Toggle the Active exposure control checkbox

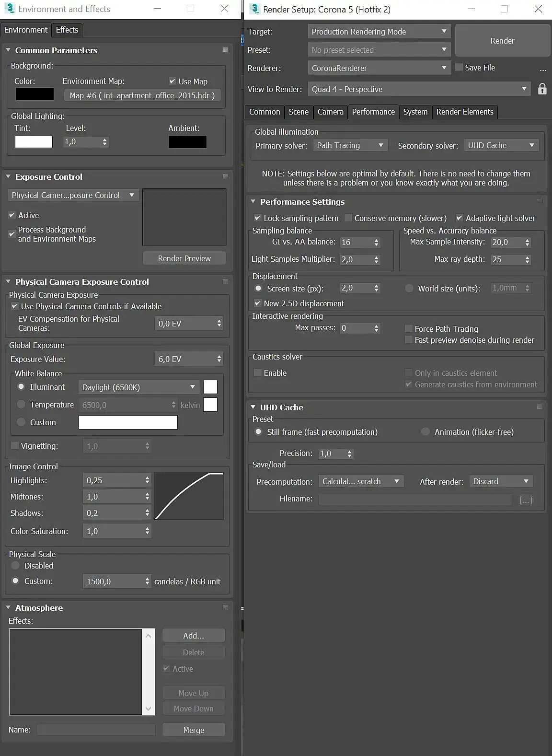coord(12,215)
